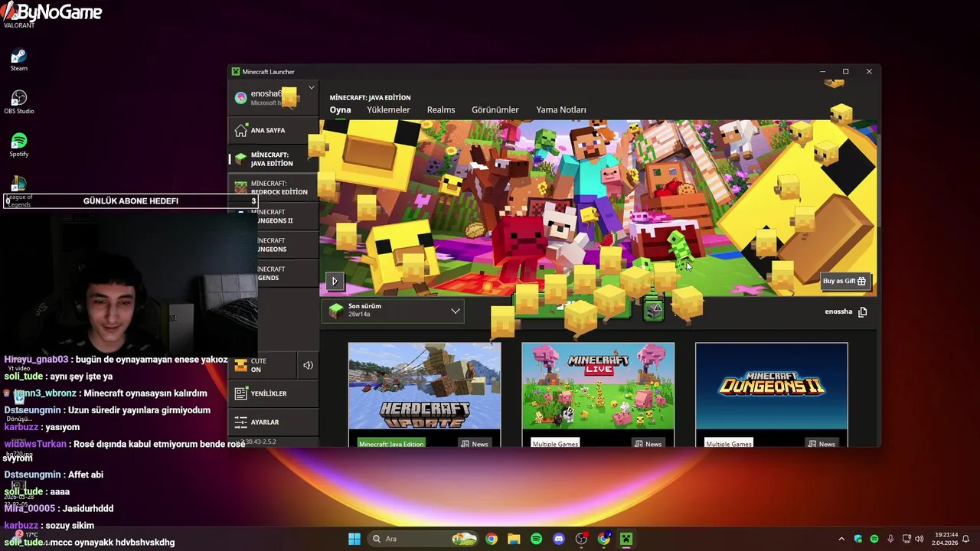Click News label on Dungeons II card
Image resolution: width=980 pixels, height=551 pixels.
coord(822,444)
